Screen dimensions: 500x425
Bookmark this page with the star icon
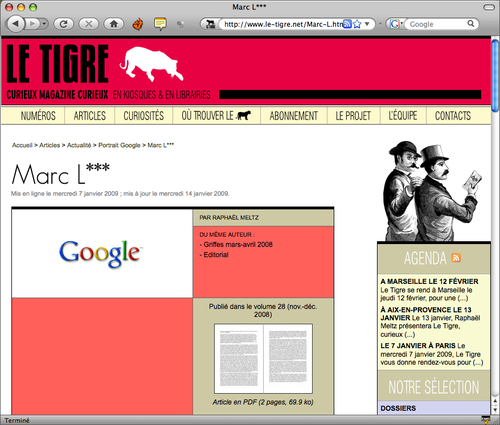(x=357, y=24)
